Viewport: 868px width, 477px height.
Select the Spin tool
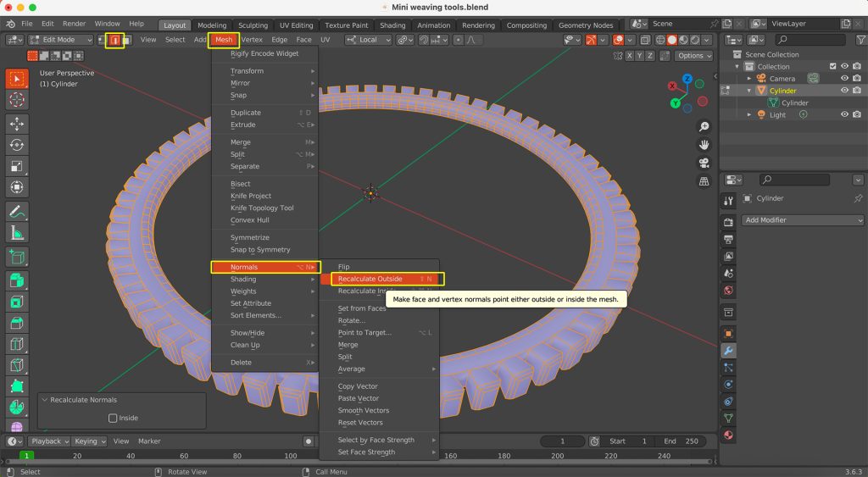click(17, 408)
